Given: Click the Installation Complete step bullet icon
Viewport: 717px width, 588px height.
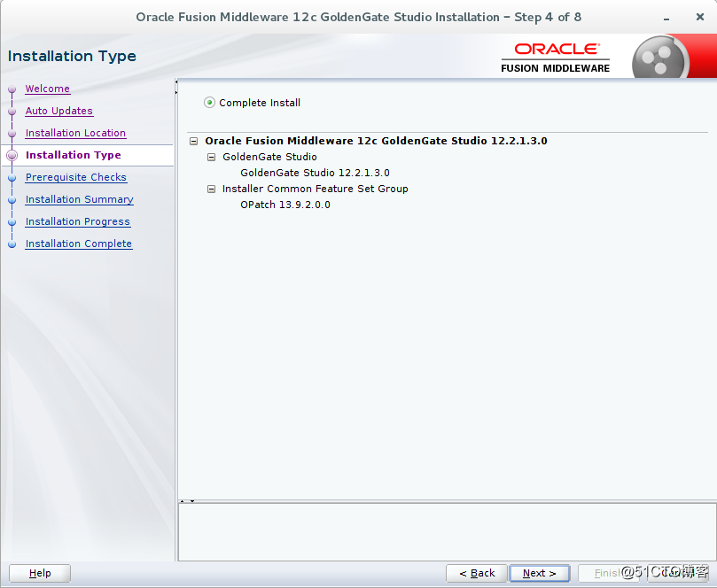Looking at the screenshot, I should pos(12,244).
